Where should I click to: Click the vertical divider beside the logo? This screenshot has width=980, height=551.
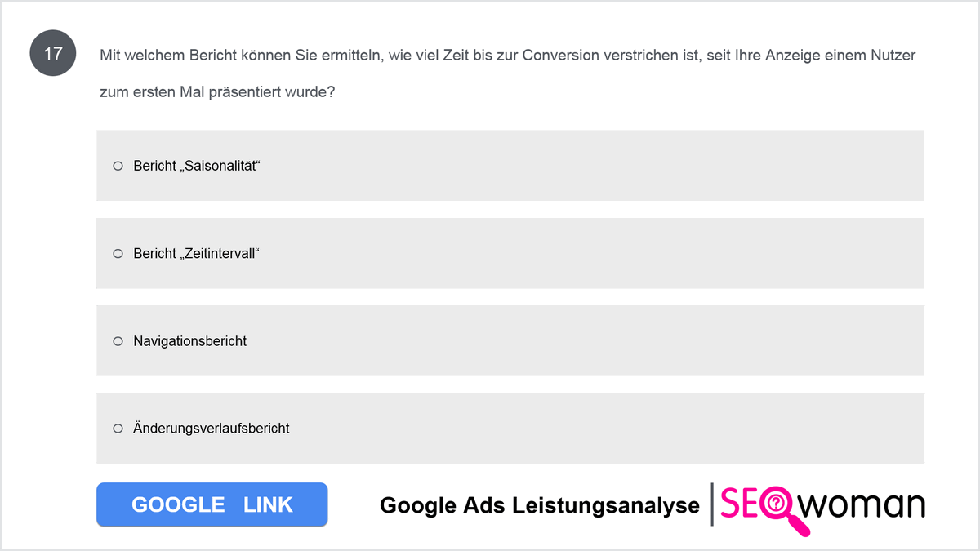tap(712, 504)
